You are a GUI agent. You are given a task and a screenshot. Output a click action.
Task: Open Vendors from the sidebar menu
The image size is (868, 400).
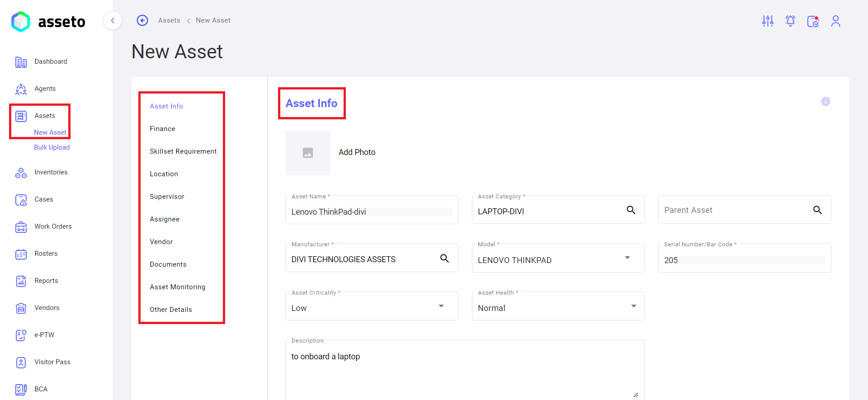point(47,308)
